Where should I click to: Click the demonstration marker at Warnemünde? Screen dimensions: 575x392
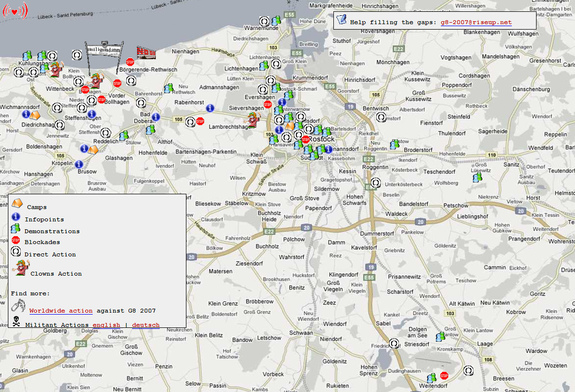(x=276, y=21)
